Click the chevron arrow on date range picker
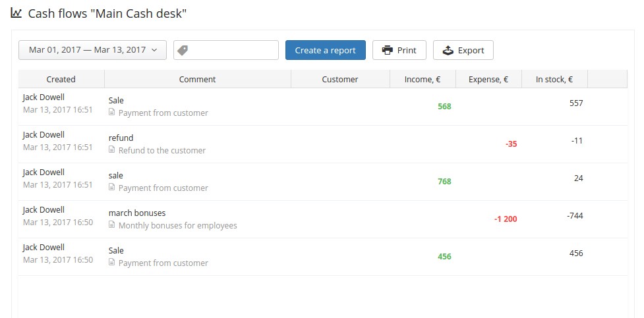The height and width of the screenshot is (318, 644). pos(154,50)
